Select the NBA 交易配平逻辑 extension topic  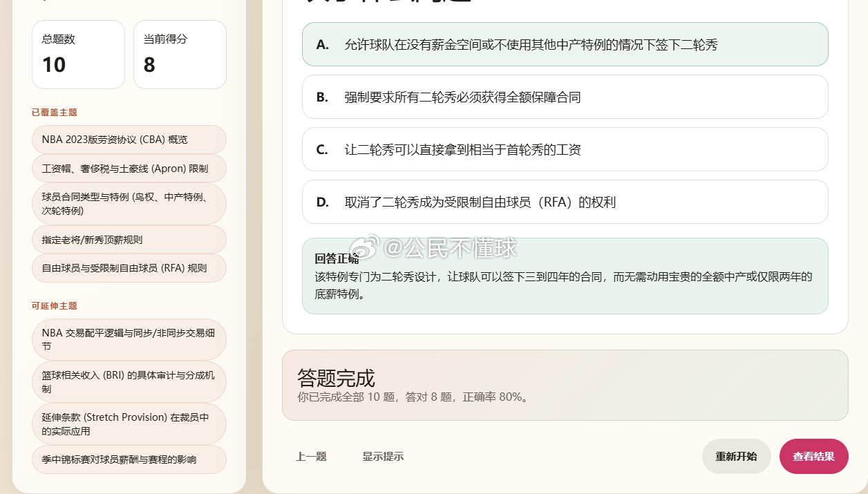[x=129, y=339]
